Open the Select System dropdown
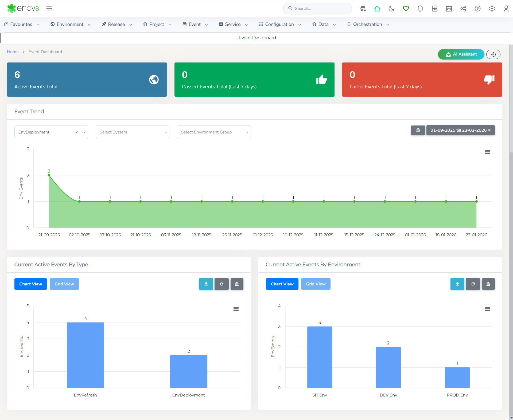513x420 pixels. [133, 132]
